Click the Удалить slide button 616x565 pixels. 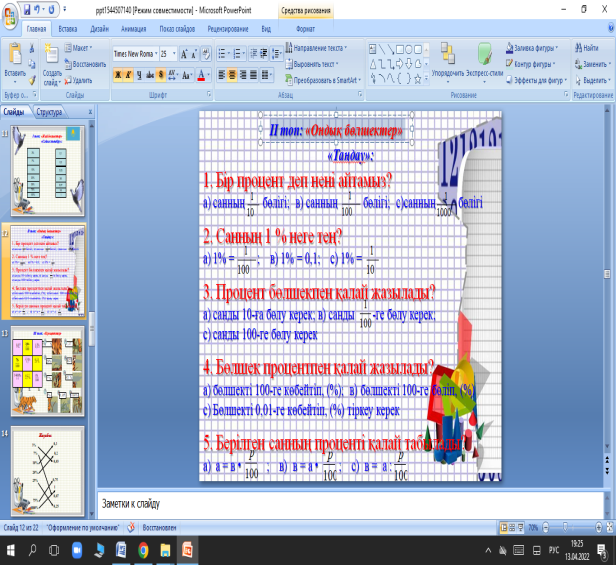tap(78, 80)
